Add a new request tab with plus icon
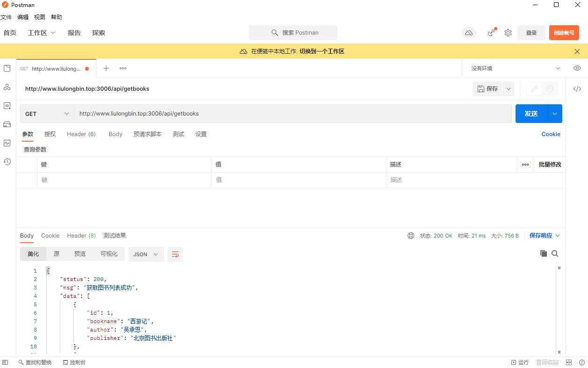588x368 pixels. point(106,68)
